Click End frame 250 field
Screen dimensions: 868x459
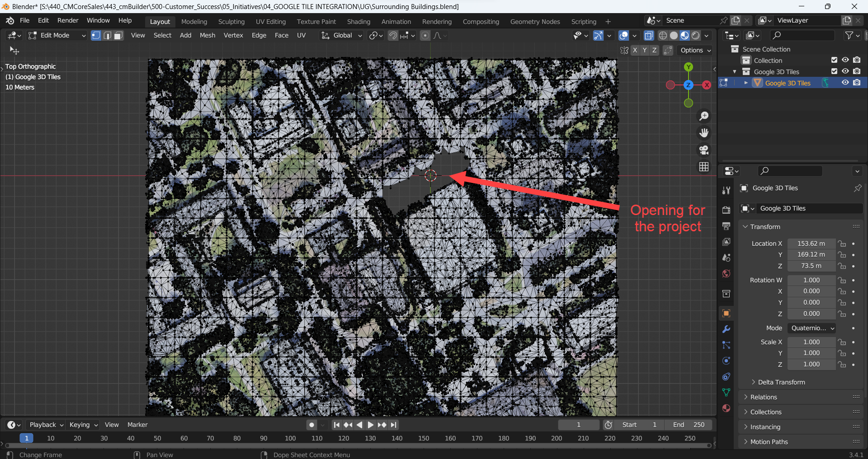tap(689, 425)
